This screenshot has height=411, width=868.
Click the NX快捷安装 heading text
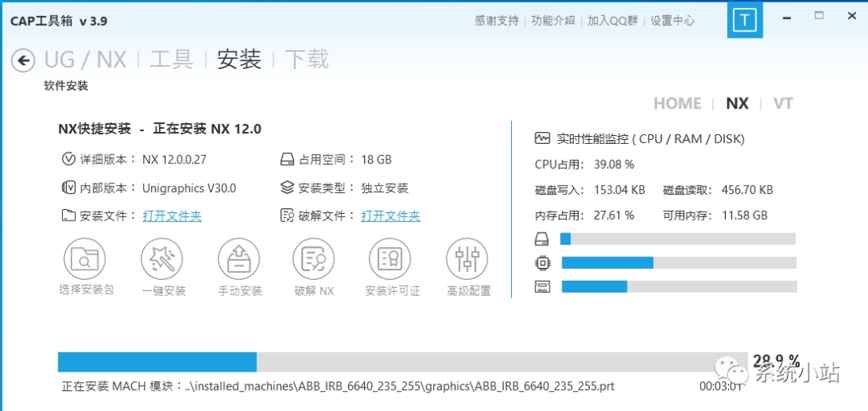tap(94, 129)
